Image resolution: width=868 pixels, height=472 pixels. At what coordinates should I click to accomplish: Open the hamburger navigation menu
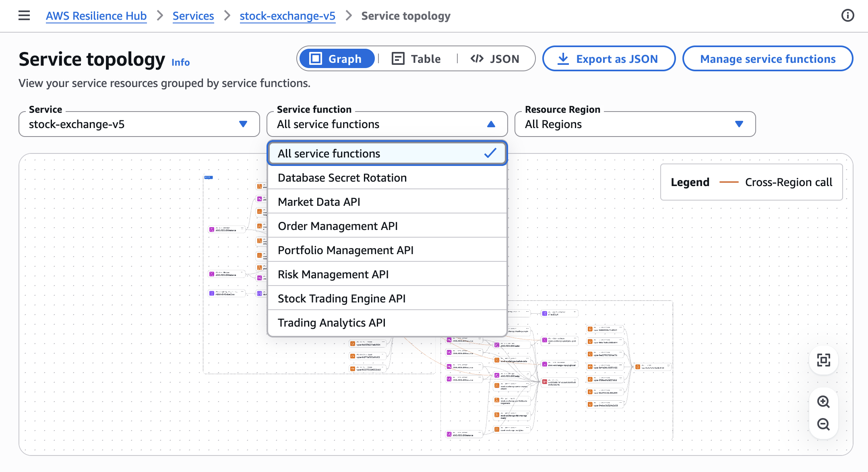coord(24,16)
